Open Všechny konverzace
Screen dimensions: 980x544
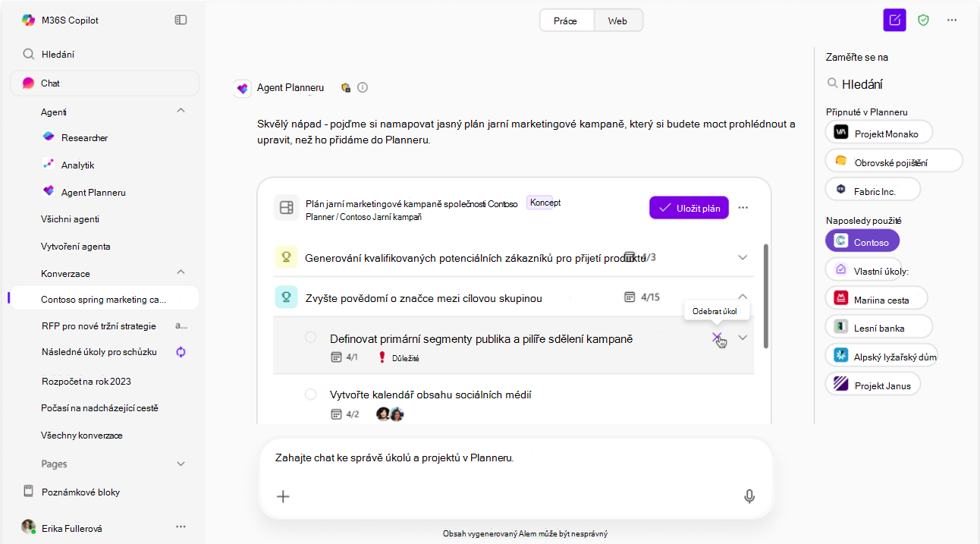tap(82, 436)
